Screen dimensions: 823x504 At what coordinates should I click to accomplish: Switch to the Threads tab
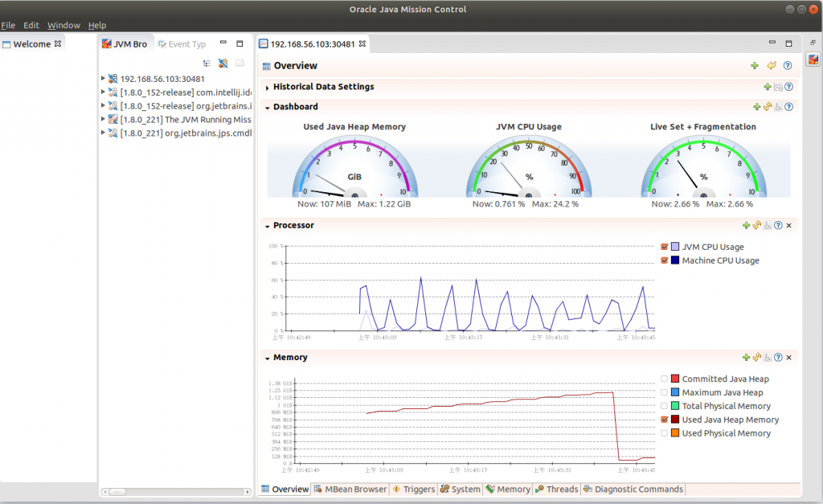coord(556,489)
